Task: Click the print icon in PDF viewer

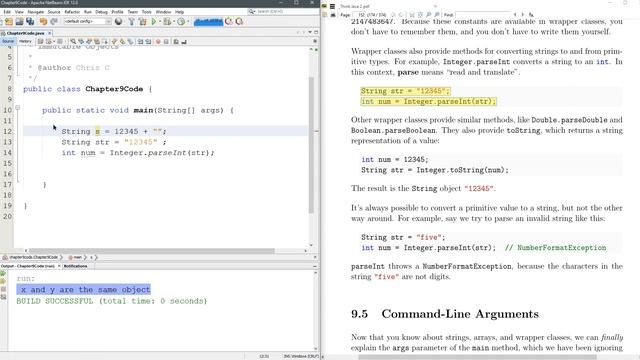Action: [x=333, y=15]
